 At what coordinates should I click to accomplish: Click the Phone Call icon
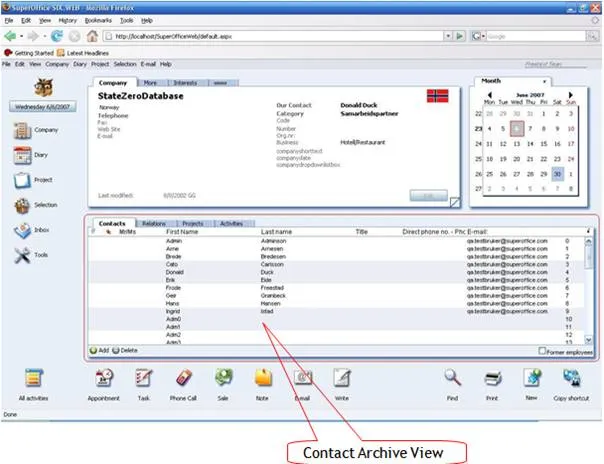(183, 378)
